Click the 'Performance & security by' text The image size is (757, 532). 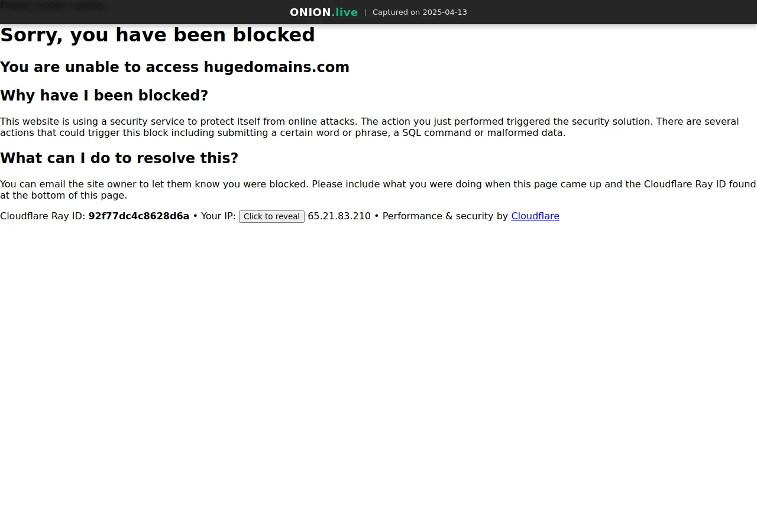pos(445,216)
